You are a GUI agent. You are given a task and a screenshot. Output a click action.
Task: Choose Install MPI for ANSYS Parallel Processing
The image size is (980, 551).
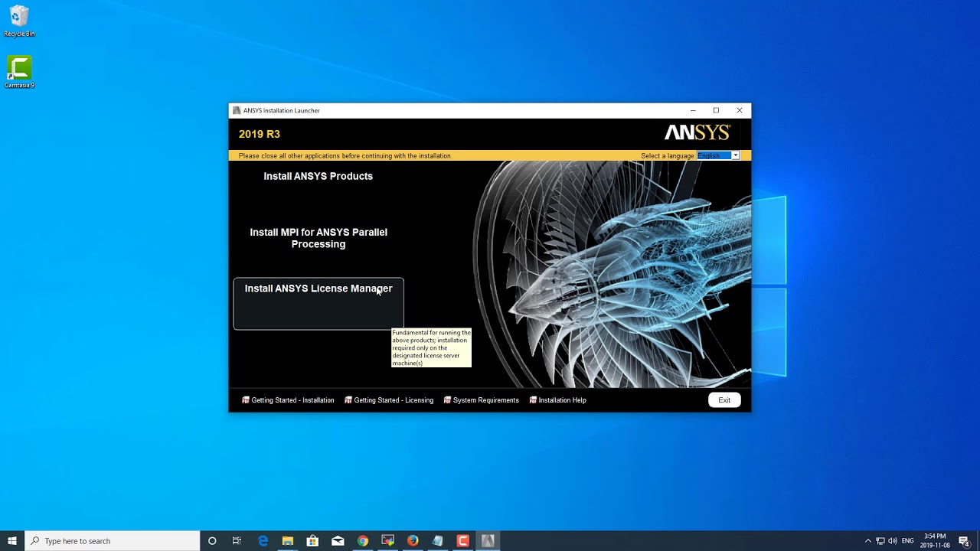click(318, 238)
